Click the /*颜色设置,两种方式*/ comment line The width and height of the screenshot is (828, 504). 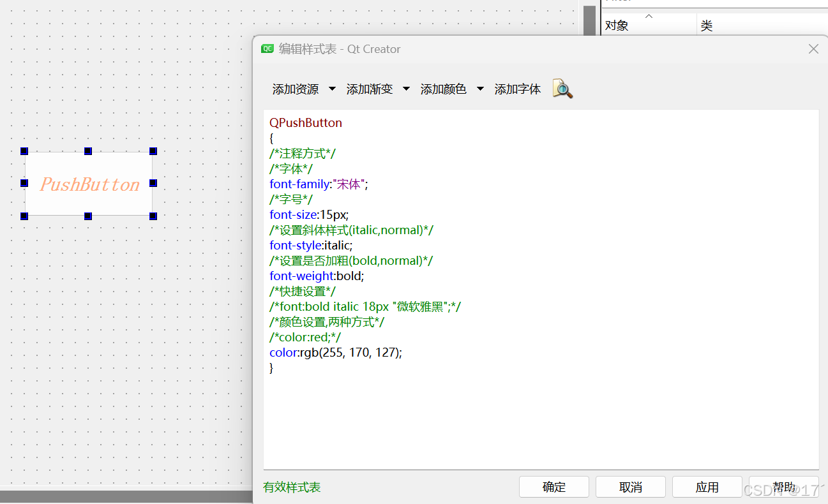[x=327, y=322]
